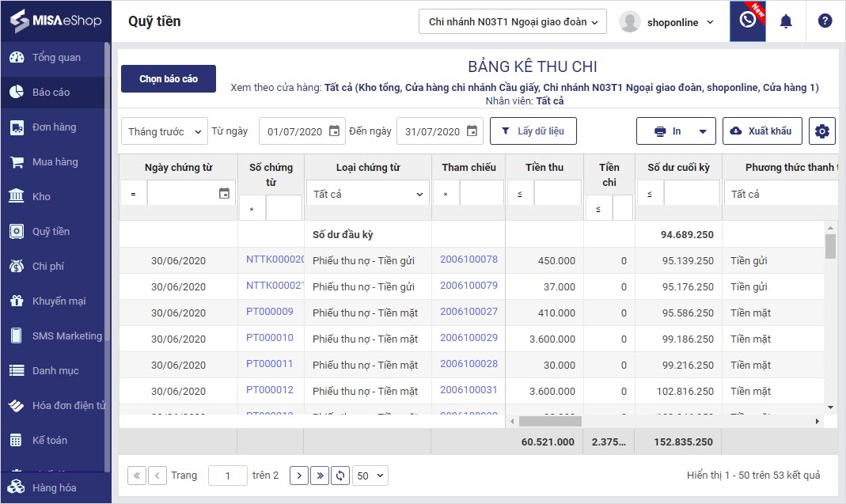
Task: Expand the branch selector dropdown
Action: (512, 22)
